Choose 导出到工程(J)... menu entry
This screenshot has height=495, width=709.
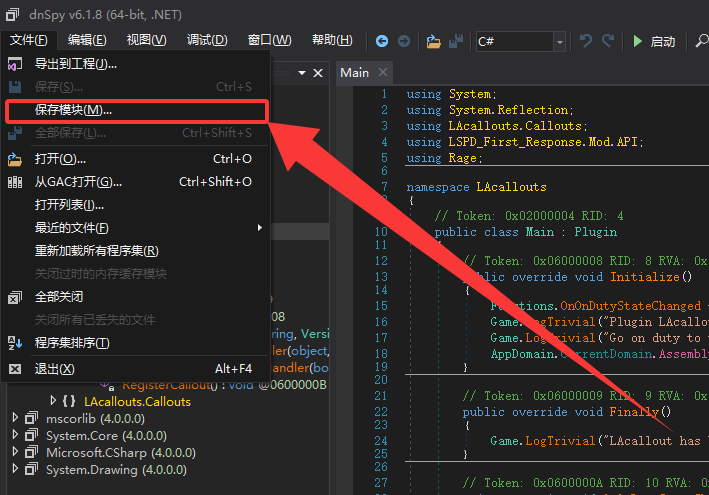[x=136, y=64]
